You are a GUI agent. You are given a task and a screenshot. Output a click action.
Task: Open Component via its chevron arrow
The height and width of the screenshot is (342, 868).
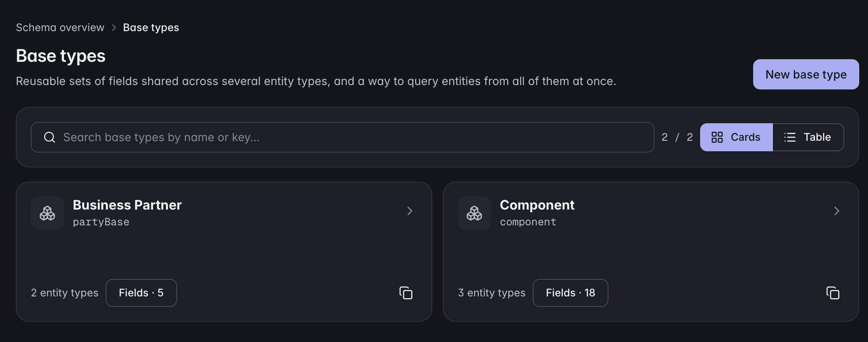click(x=837, y=211)
